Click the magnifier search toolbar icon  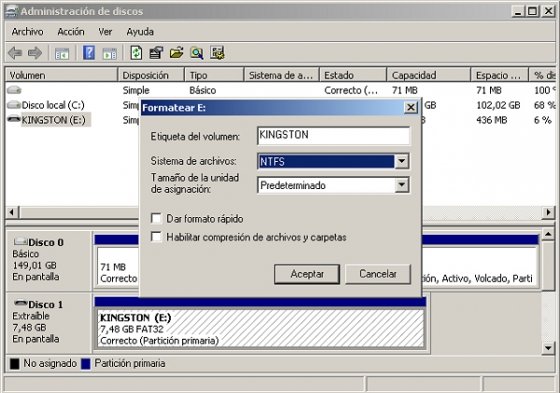(x=197, y=53)
